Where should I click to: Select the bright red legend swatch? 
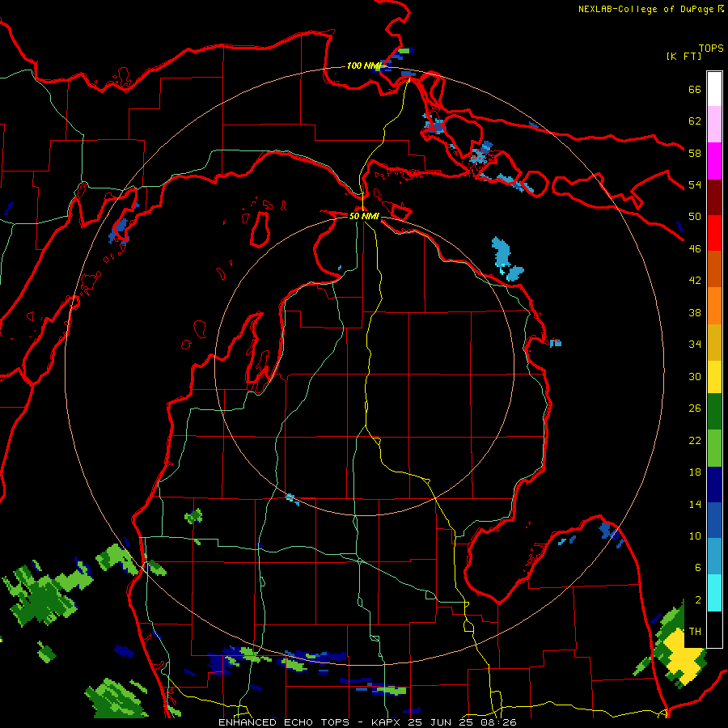(714, 233)
